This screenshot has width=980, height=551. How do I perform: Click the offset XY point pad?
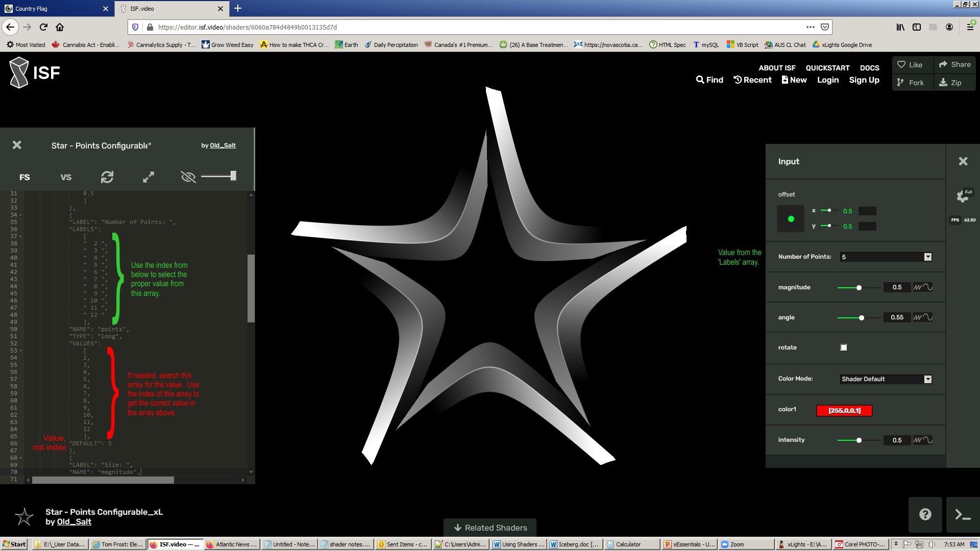pos(791,219)
